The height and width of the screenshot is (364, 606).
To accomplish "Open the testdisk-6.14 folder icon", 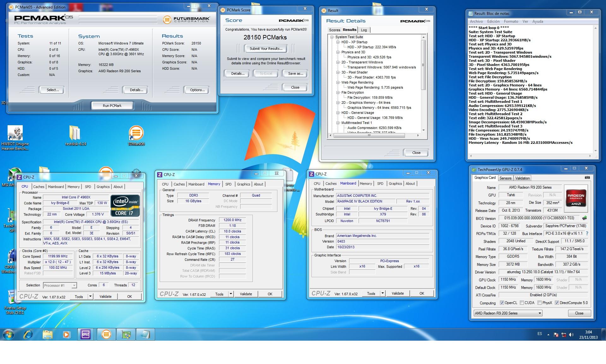I will pos(75,136).
